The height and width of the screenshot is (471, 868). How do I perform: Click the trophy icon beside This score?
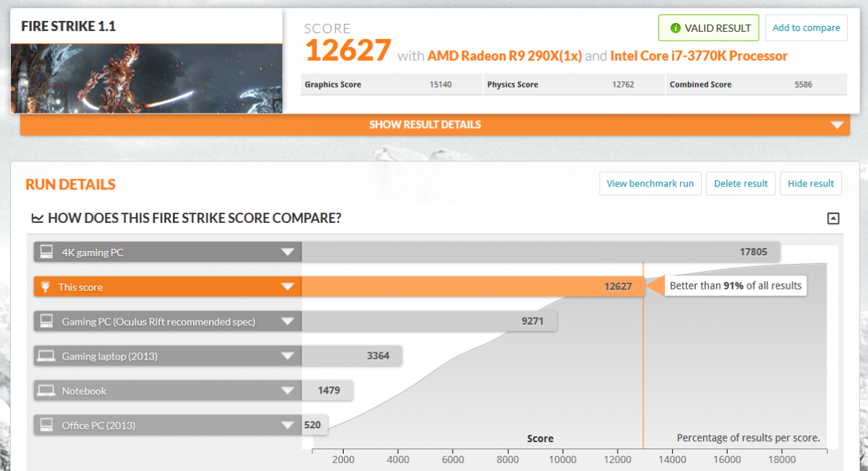tap(46, 287)
